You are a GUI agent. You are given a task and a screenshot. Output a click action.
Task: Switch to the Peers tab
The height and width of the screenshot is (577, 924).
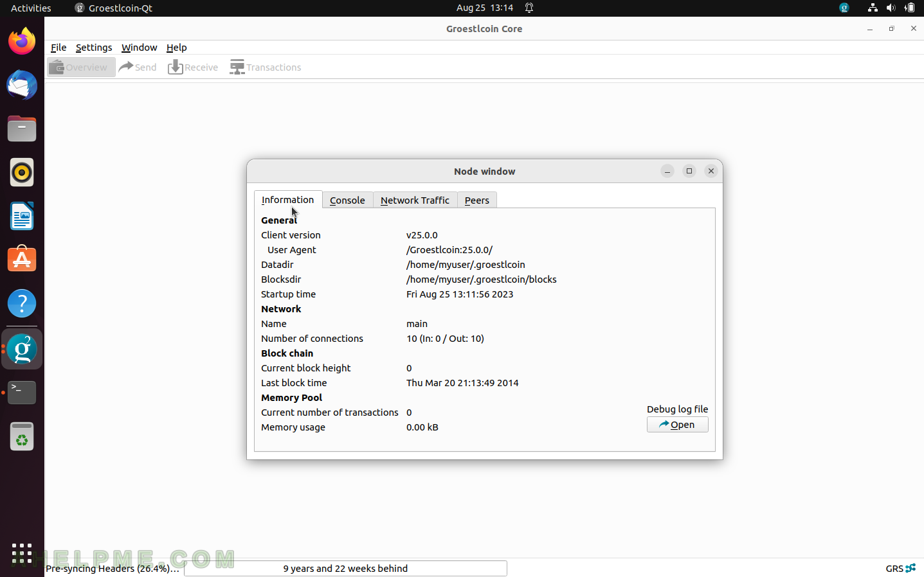tap(477, 200)
